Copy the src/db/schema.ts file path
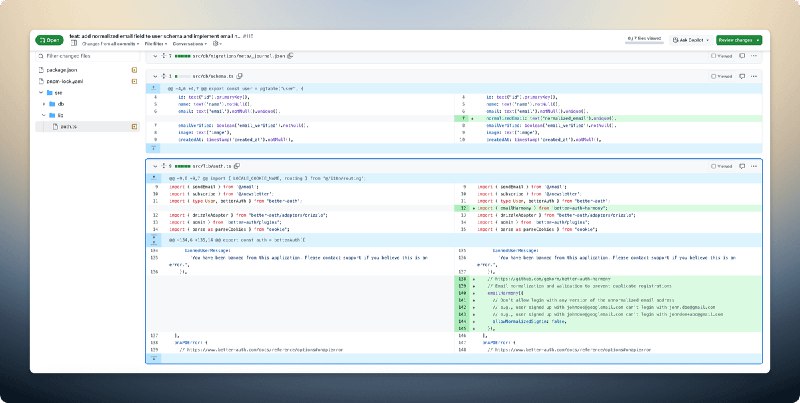This screenshot has width=800, height=403. point(240,75)
